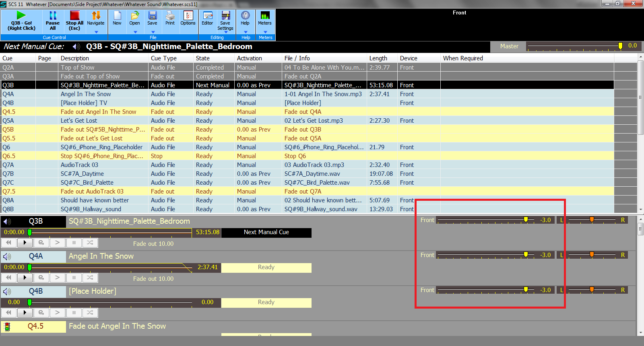Launch the cue Editor
The image size is (644, 346).
click(x=208, y=19)
